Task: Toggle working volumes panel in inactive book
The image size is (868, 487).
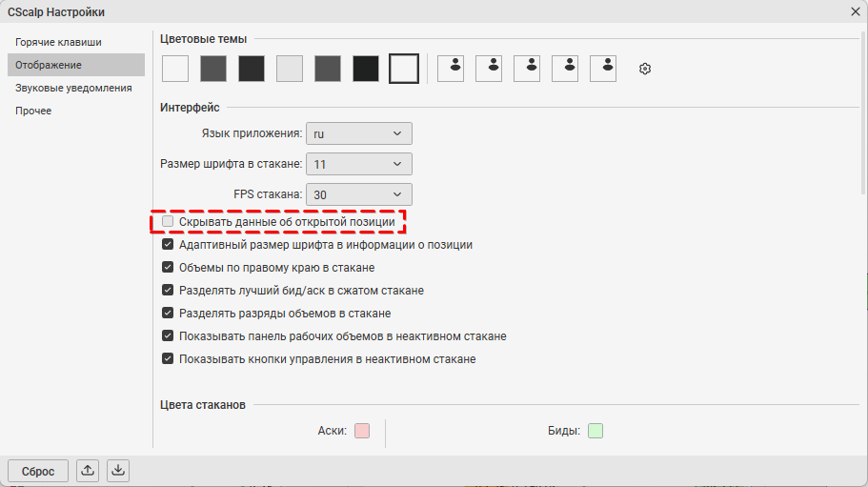Action: tap(168, 335)
